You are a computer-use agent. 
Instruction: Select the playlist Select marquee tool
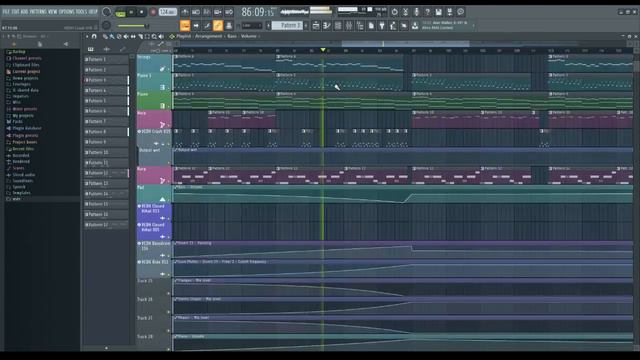(147, 37)
